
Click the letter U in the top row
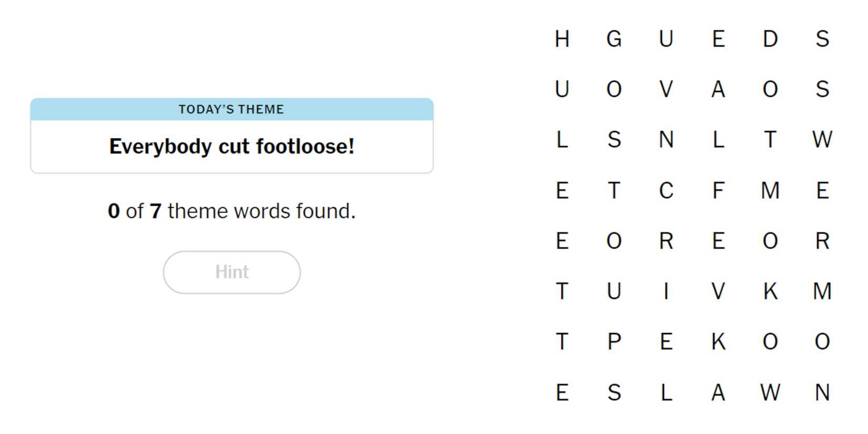[x=666, y=39]
